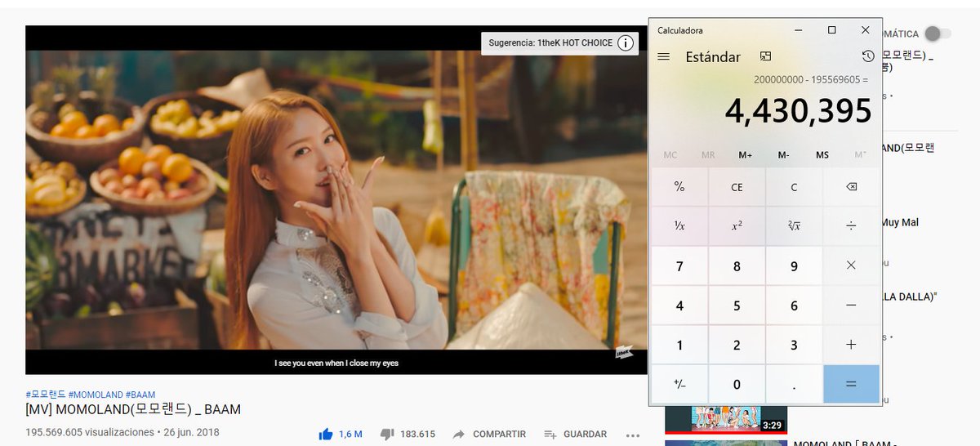Click digit 8 on the Calculator
Screen dimensions: 980x446
(x=737, y=265)
